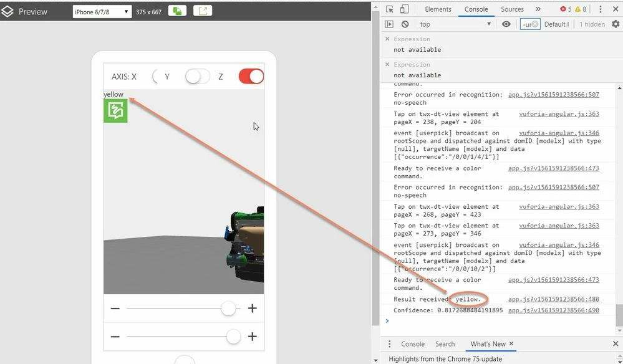Switch to the Elements tab

pos(438,9)
